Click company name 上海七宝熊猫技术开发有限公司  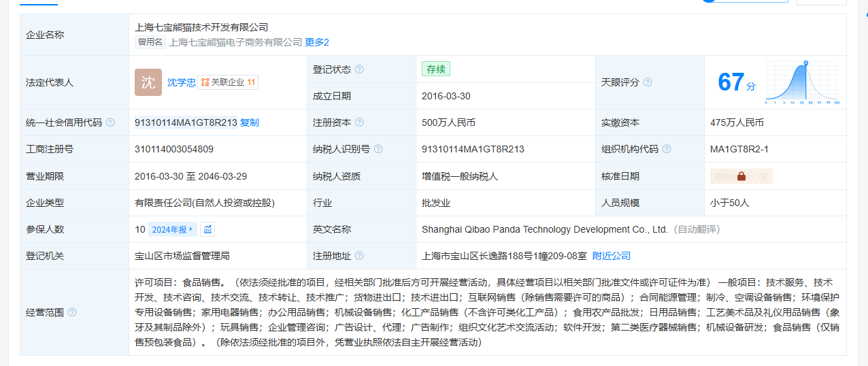[201, 27]
